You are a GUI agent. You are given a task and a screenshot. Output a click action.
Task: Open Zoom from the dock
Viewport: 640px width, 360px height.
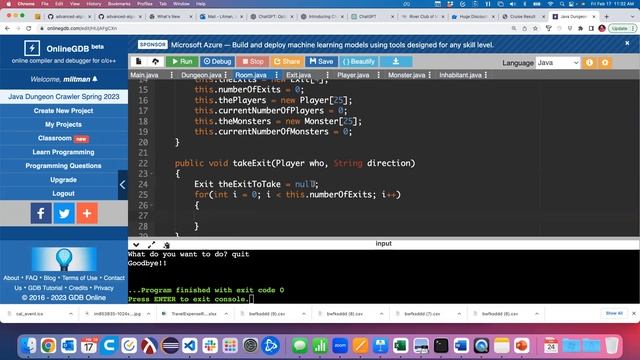(x=340, y=346)
